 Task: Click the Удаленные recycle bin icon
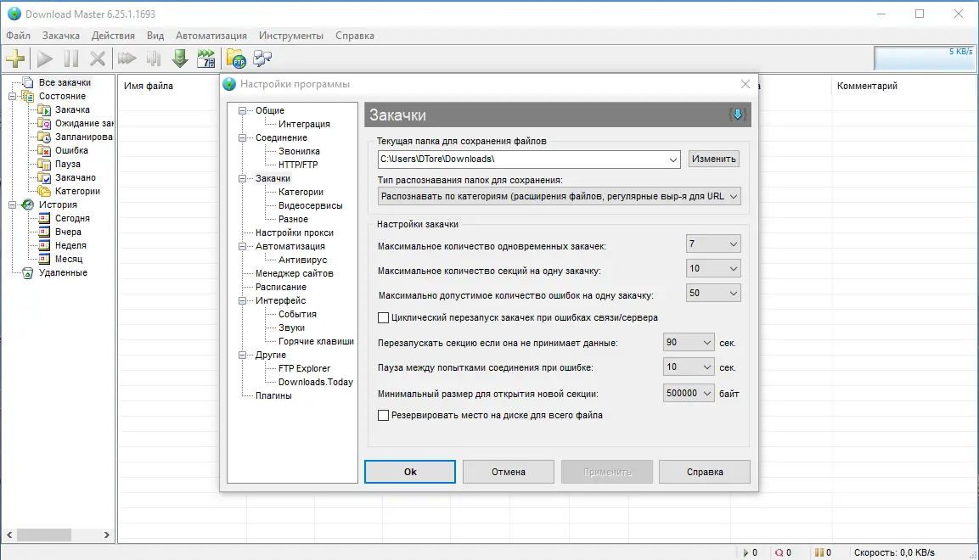pos(27,272)
